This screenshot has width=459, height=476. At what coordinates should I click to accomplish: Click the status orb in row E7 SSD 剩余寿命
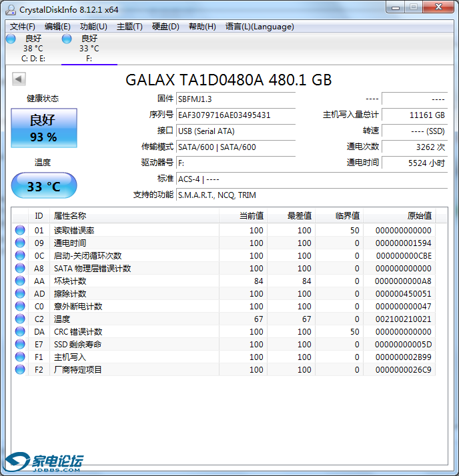(x=20, y=344)
